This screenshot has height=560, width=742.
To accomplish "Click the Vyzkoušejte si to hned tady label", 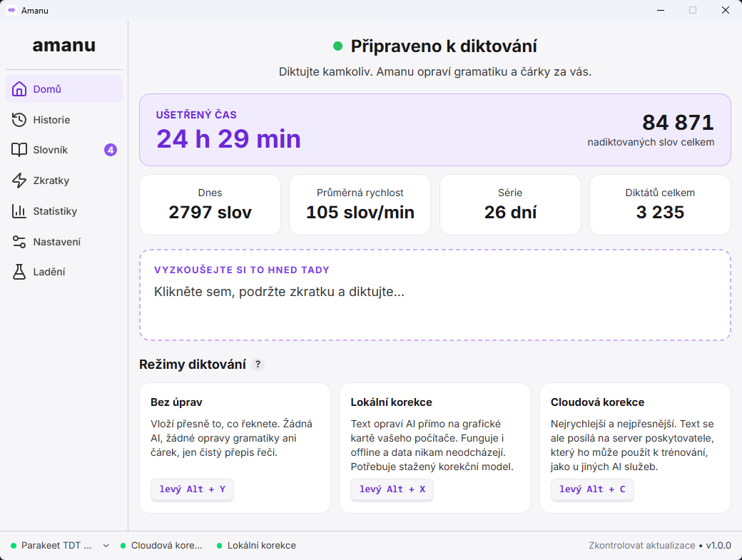I will [x=242, y=270].
